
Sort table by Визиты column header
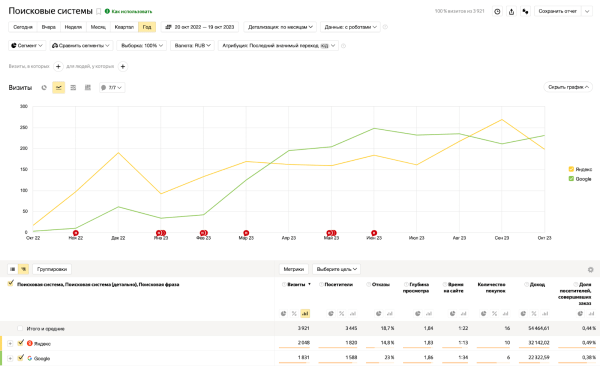[297, 284]
